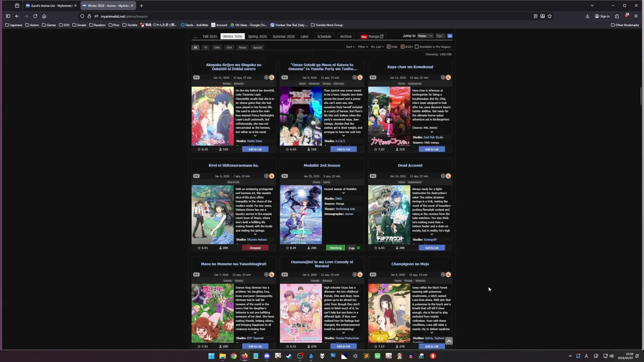644x362 pixels.
Task: Click browser reload button
Action: tap(35, 16)
